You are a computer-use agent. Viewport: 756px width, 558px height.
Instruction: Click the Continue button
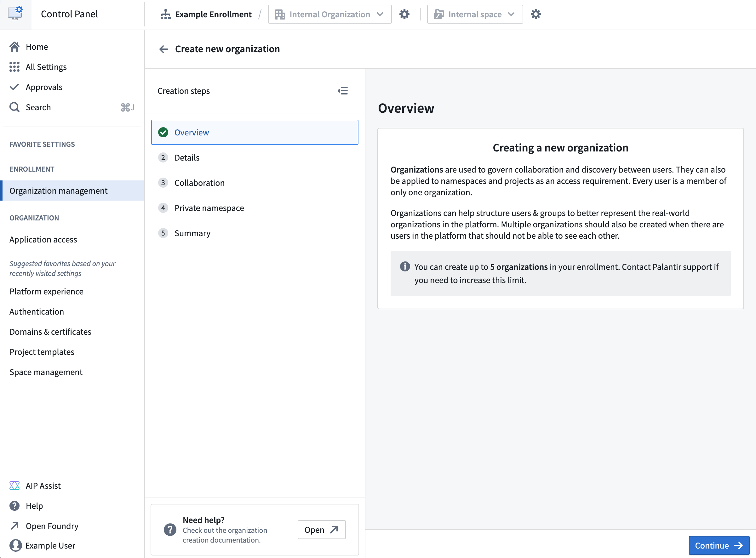719,545
